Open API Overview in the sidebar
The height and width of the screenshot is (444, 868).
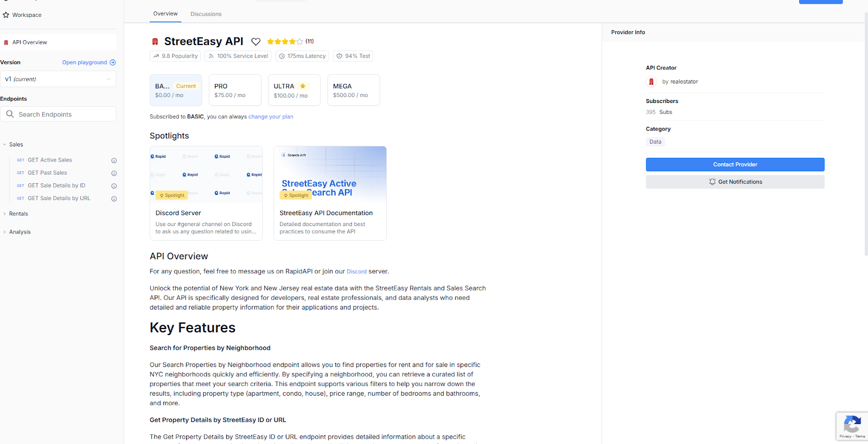[x=30, y=42]
